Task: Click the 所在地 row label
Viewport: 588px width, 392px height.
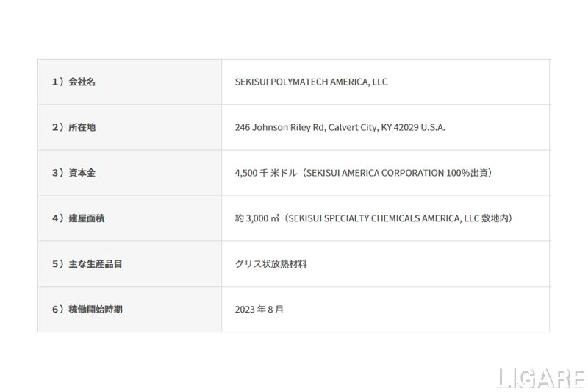Action: click(82, 127)
